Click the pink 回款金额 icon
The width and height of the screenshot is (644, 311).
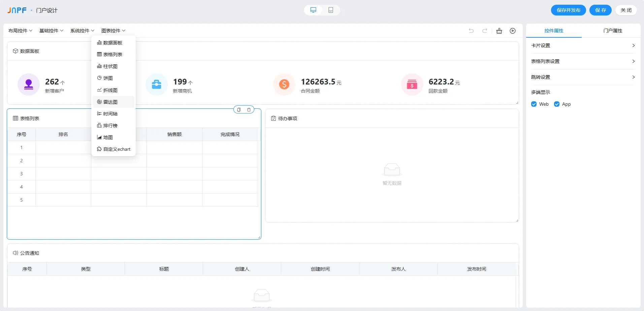click(412, 84)
